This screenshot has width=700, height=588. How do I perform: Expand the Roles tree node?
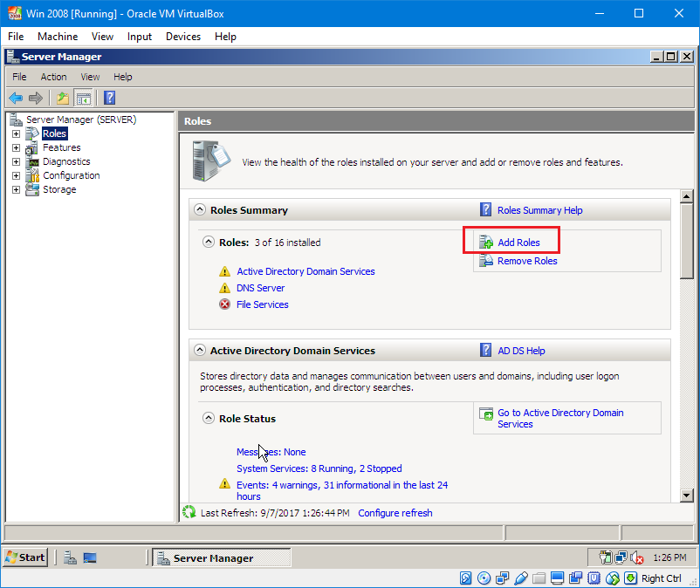click(x=16, y=133)
